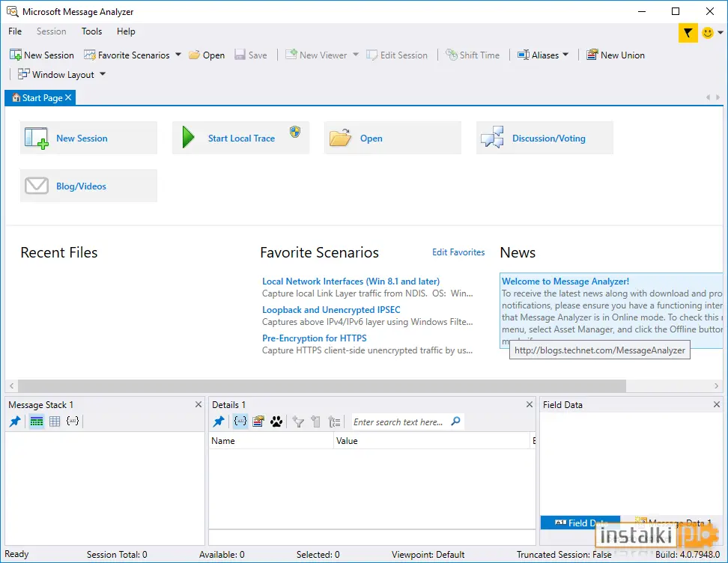The width and height of the screenshot is (728, 563).
Task: Open the Window Layout dropdown
Action: pos(101,74)
